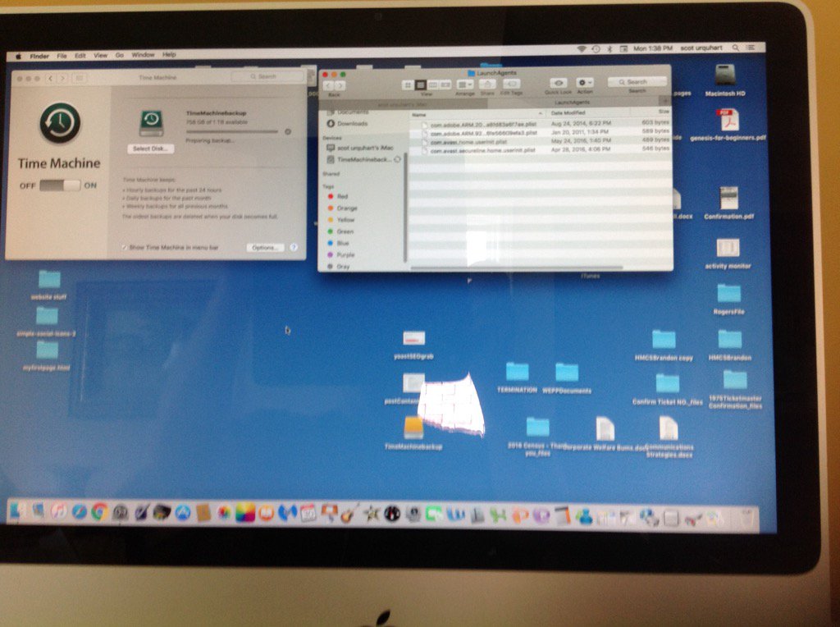Click the Quick Look eye icon

558,83
